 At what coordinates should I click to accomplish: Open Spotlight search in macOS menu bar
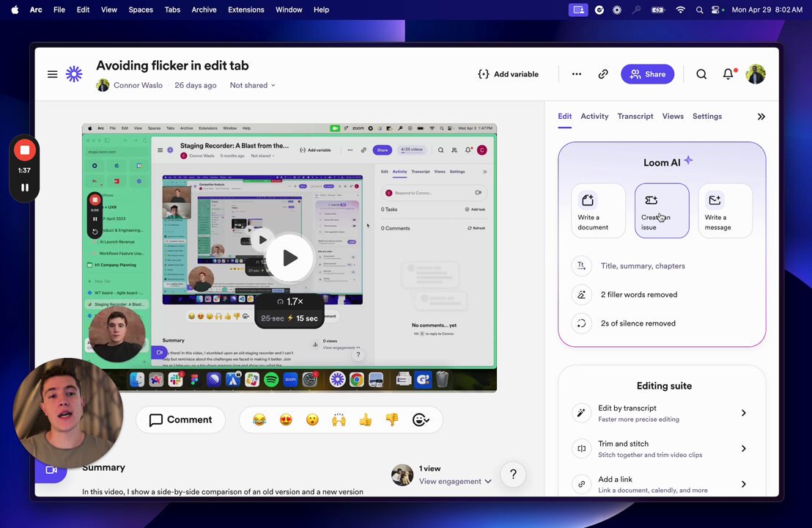pos(699,10)
